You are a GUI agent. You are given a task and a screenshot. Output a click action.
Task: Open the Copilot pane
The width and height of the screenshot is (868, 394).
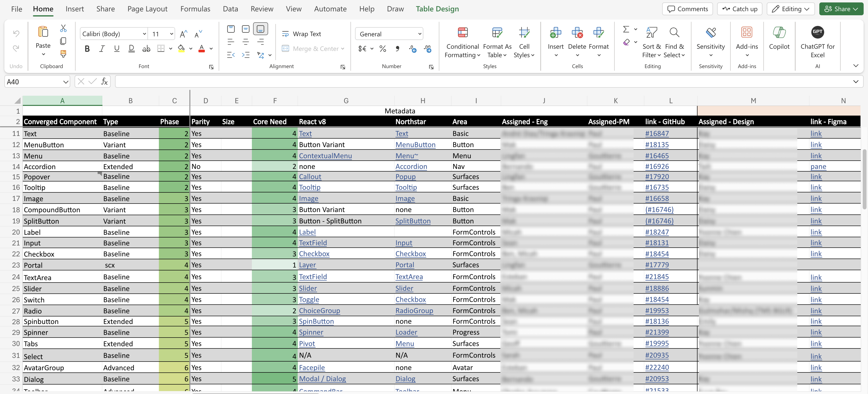pos(779,38)
